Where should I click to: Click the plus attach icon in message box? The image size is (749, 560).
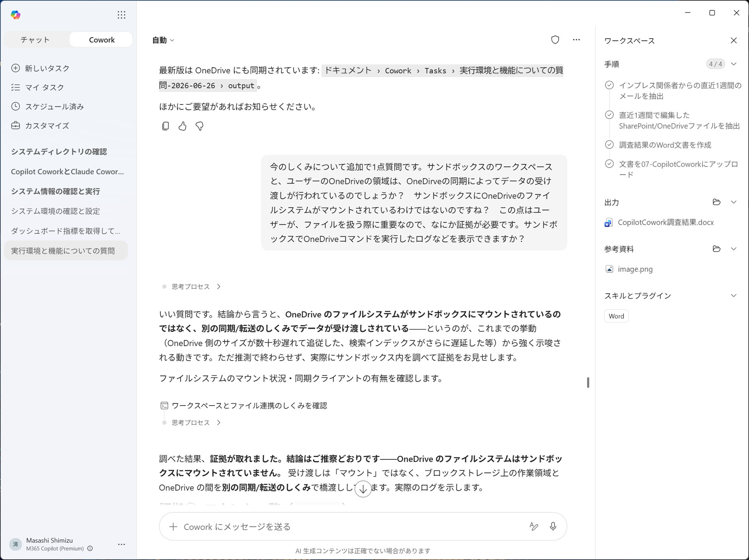(173, 526)
